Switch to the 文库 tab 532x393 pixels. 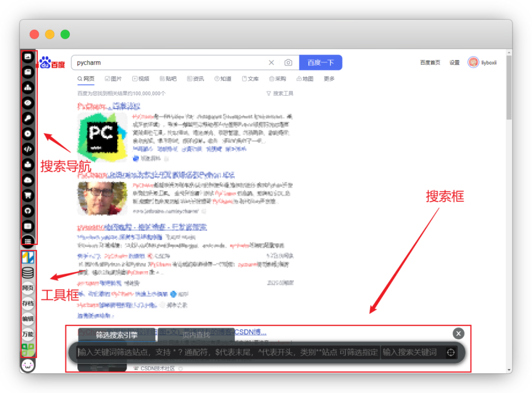tap(250, 79)
